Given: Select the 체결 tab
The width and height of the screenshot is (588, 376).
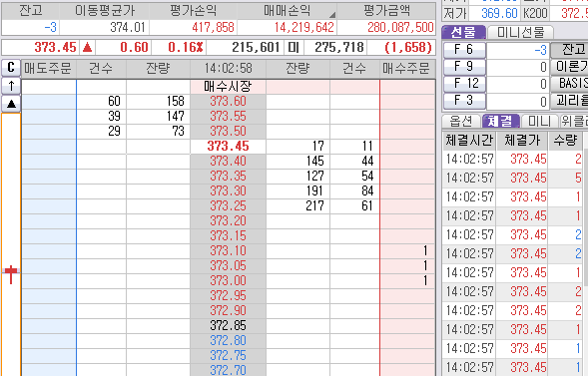Looking at the screenshot, I should pyautogui.click(x=500, y=121).
